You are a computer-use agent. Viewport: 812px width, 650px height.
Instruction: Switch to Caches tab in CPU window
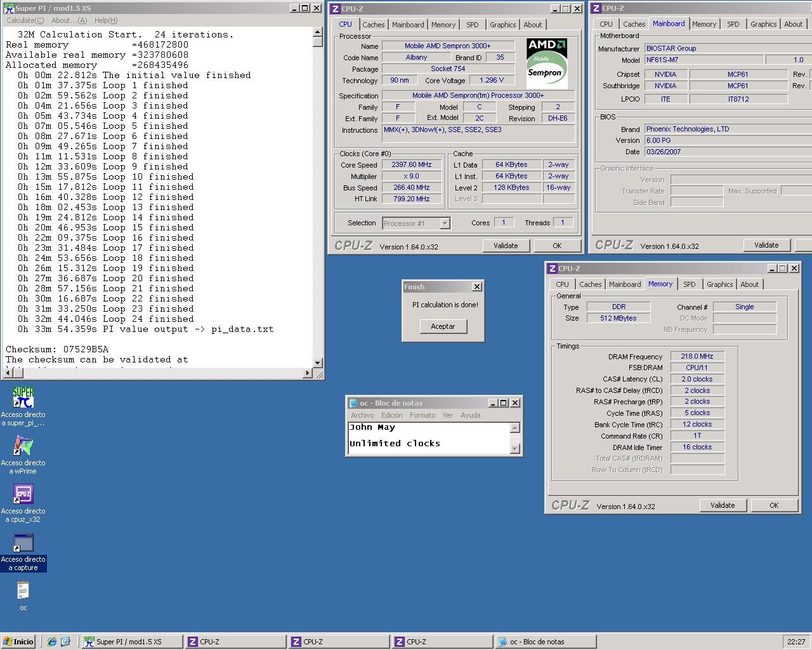[373, 25]
